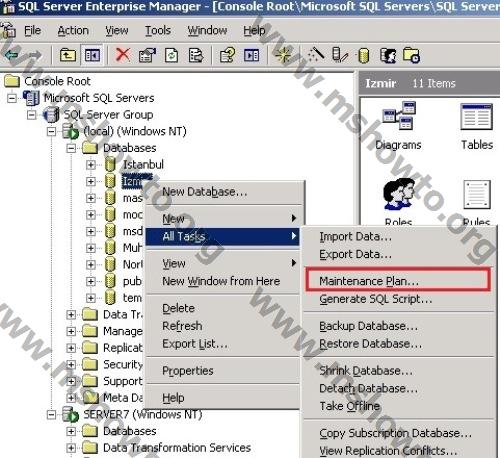The width and height of the screenshot is (500, 458).
Task: Click the red Delete X toolbar icon
Action: click(x=123, y=55)
